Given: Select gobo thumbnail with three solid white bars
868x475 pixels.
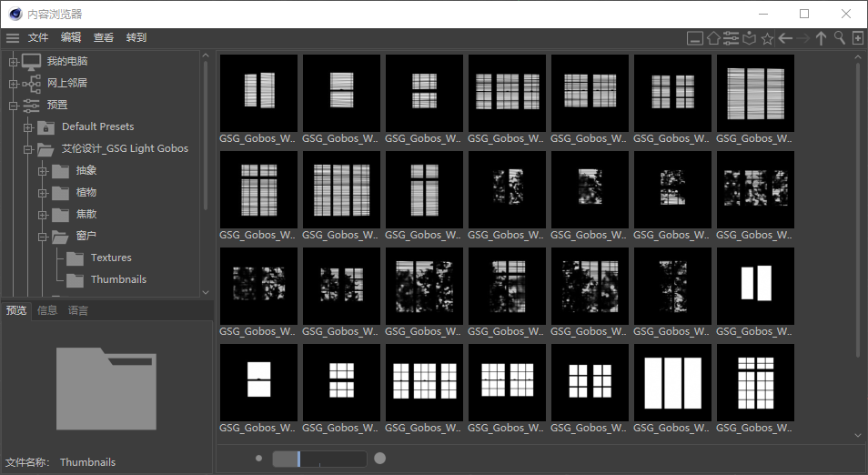Looking at the screenshot, I should [672, 383].
